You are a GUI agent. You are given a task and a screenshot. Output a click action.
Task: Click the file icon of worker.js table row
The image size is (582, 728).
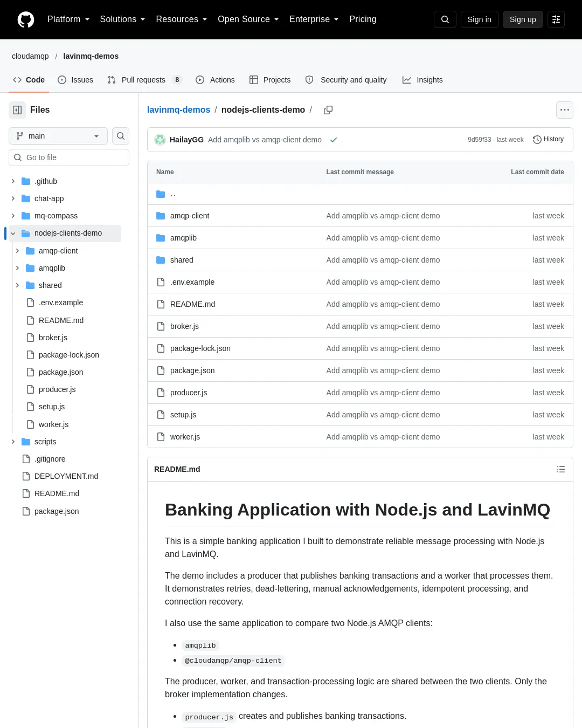click(161, 437)
